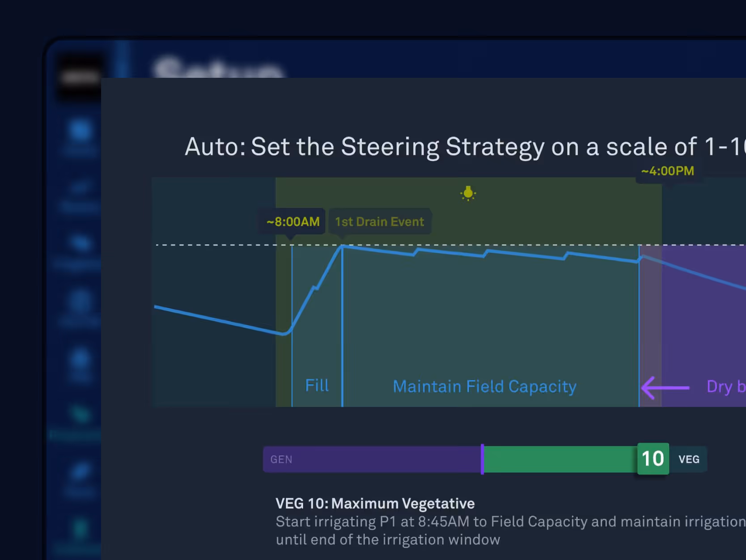Viewport: 746px width, 560px height.
Task: Click the blue peak at first drain event
Action: click(x=342, y=246)
